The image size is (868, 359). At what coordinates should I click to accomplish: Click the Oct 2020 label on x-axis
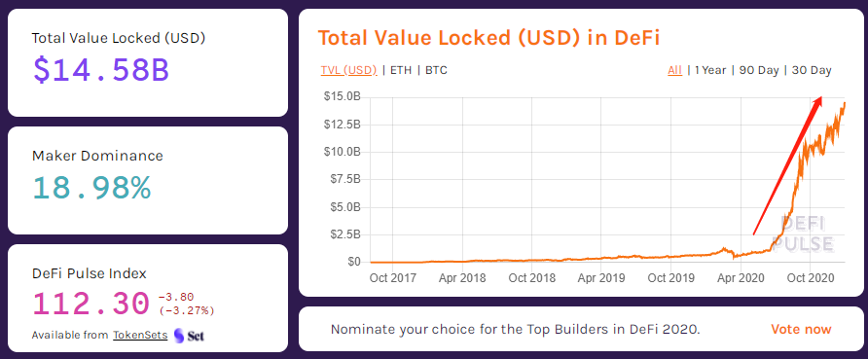(x=811, y=278)
